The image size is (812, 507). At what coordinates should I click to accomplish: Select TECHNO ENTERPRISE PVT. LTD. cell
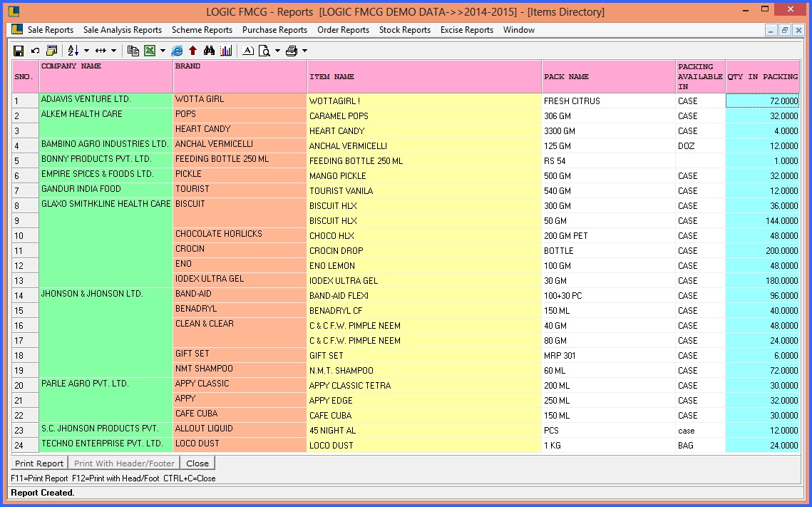coord(106,445)
